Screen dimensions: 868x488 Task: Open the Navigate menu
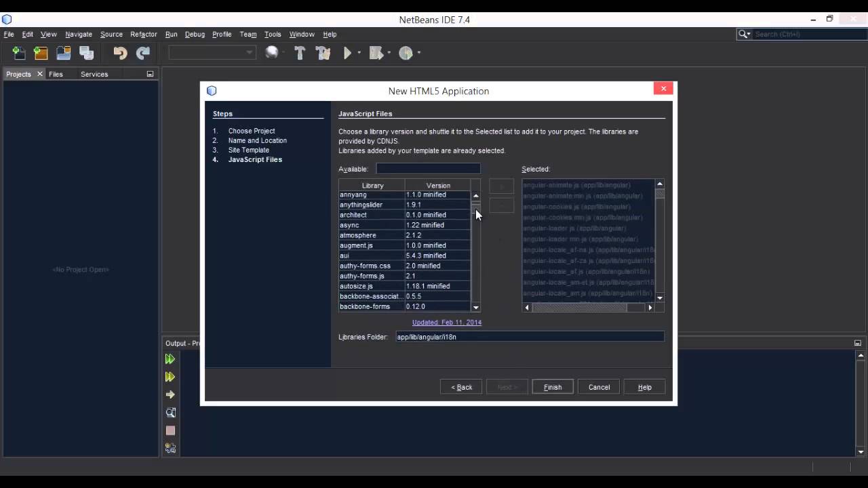(79, 34)
